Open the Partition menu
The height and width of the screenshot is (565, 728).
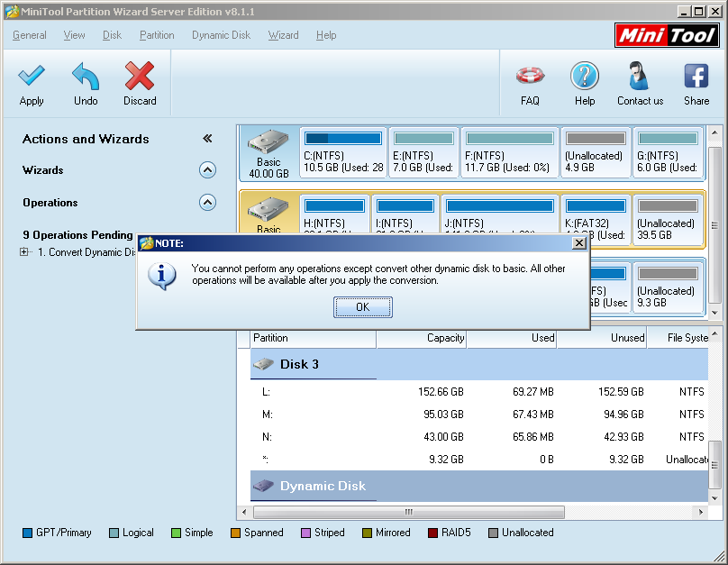coord(157,35)
